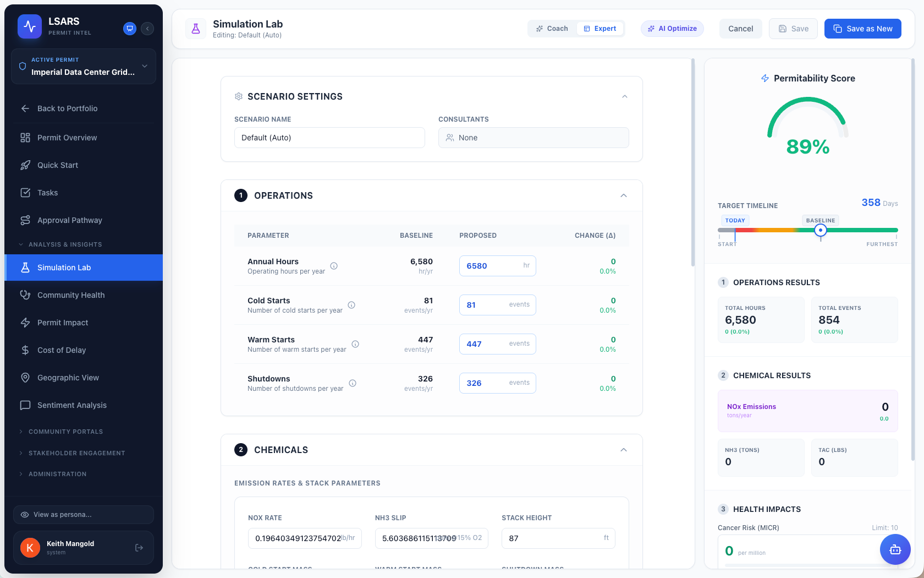The height and width of the screenshot is (578, 924).
Task: Switch to Coach mode
Action: [x=552, y=29]
